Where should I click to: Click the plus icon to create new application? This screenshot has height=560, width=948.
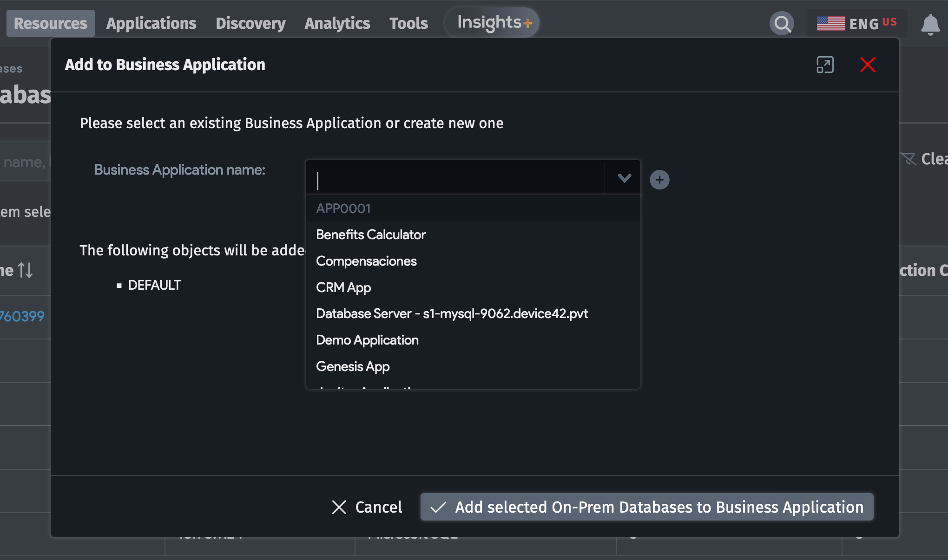(x=659, y=180)
